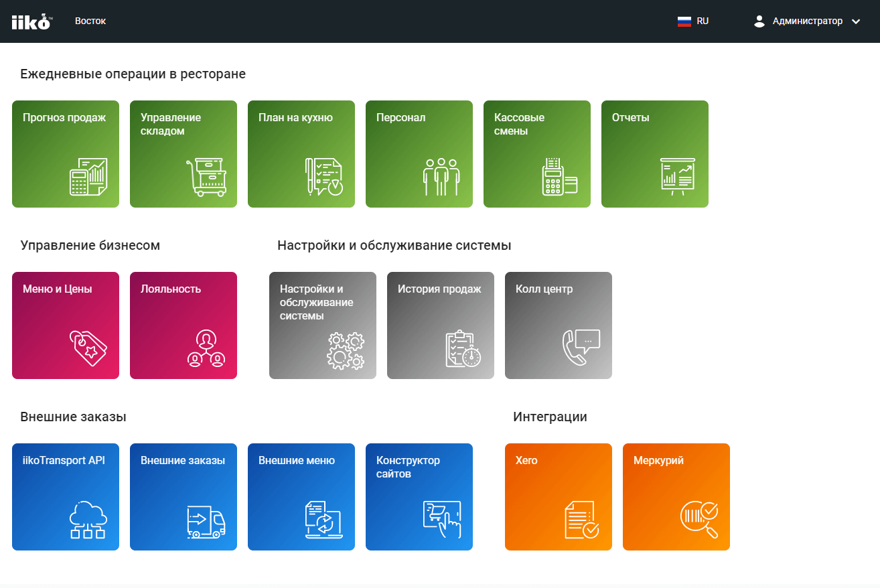880x588 pixels.
Task: Open the iikoTransport API tile
Action: [x=66, y=497]
